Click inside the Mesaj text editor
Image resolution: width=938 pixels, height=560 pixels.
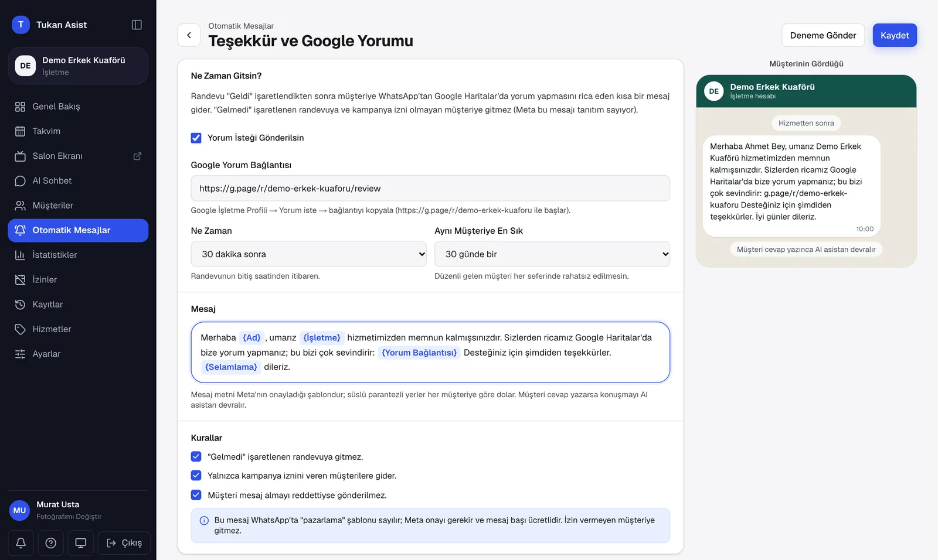tap(430, 352)
